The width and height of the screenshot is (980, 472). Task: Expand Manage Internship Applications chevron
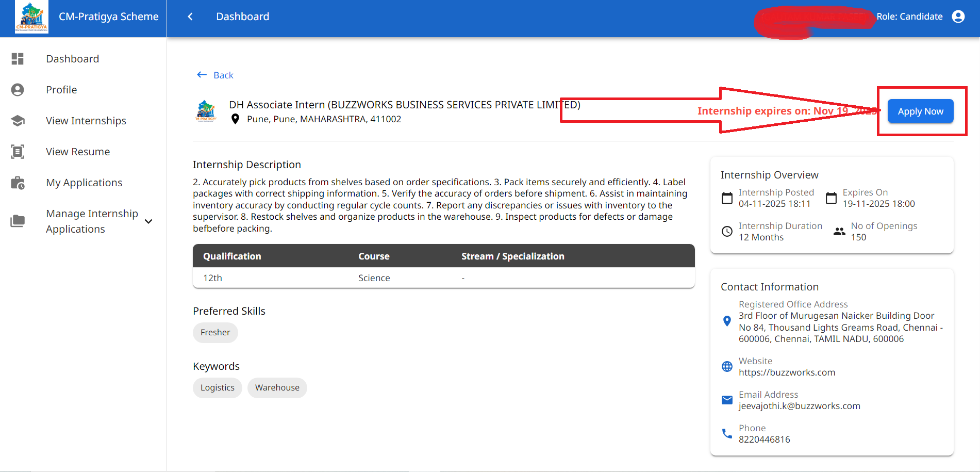point(148,221)
